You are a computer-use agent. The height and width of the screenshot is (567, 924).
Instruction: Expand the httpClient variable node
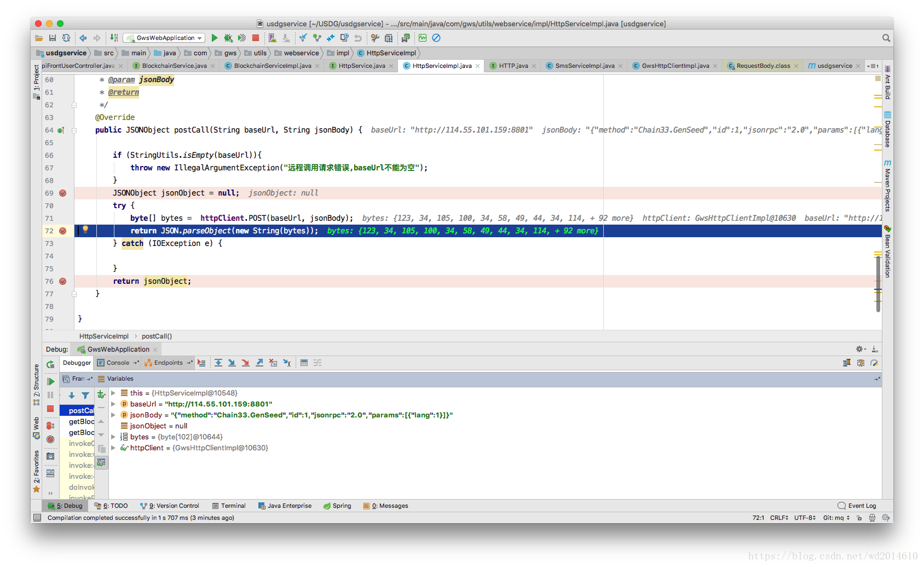113,448
